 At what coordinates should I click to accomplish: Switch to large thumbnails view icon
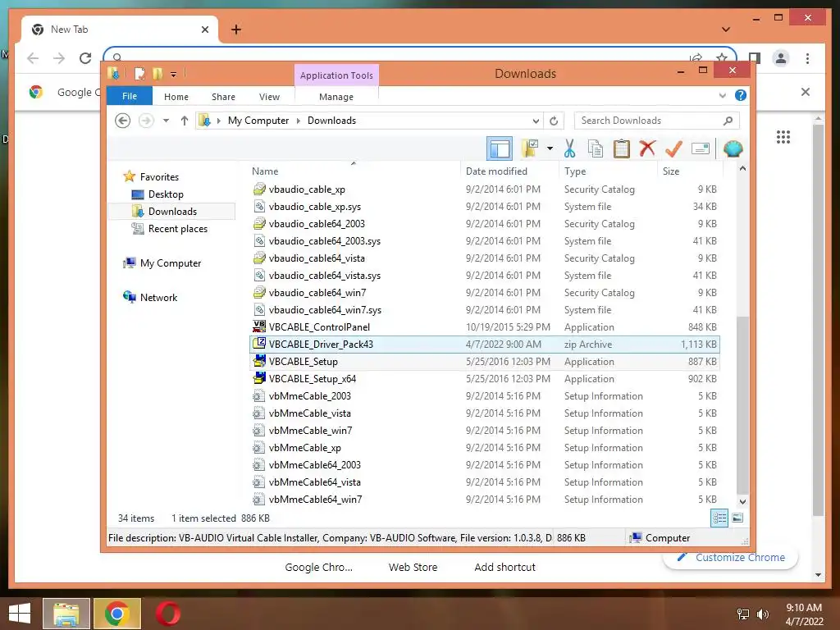[x=737, y=518]
